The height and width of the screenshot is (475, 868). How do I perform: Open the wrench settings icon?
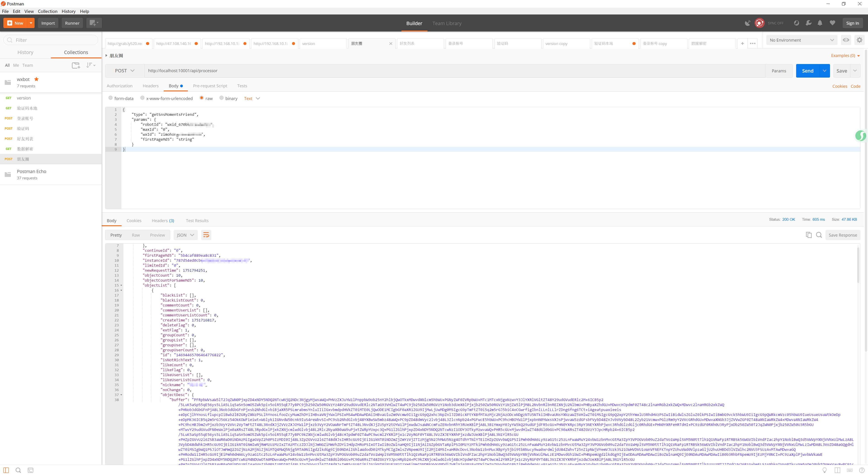pyautogui.click(x=808, y=23)
